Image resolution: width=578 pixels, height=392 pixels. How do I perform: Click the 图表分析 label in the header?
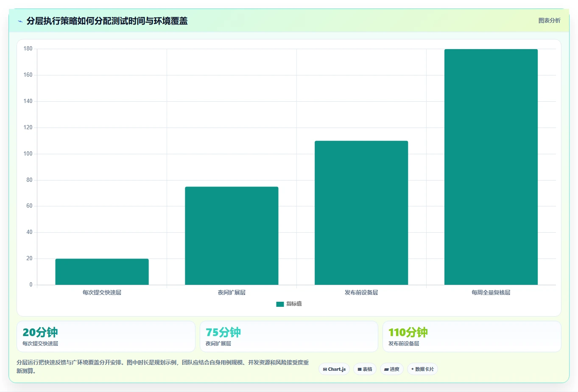coord(549,20)
